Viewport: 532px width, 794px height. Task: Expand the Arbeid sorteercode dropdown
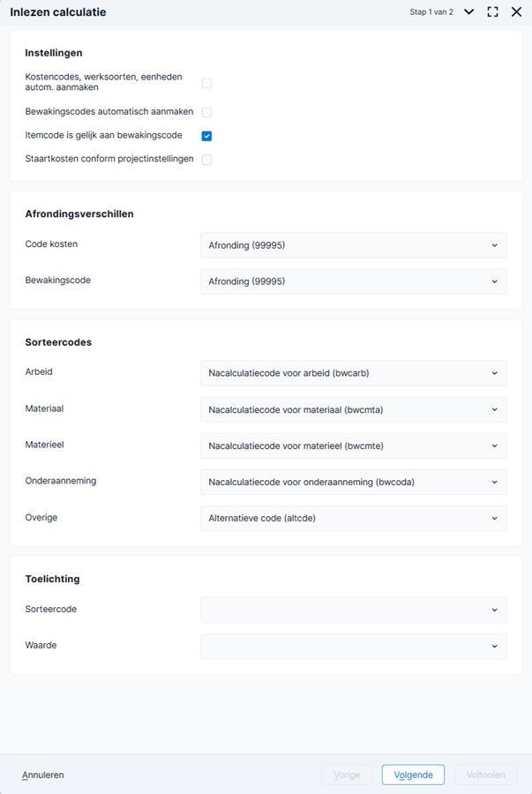353,373
